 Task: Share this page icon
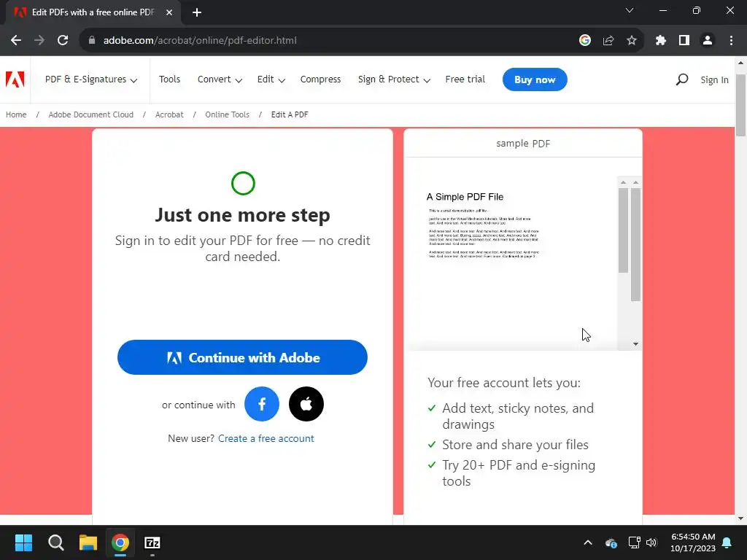coord(608,41)
